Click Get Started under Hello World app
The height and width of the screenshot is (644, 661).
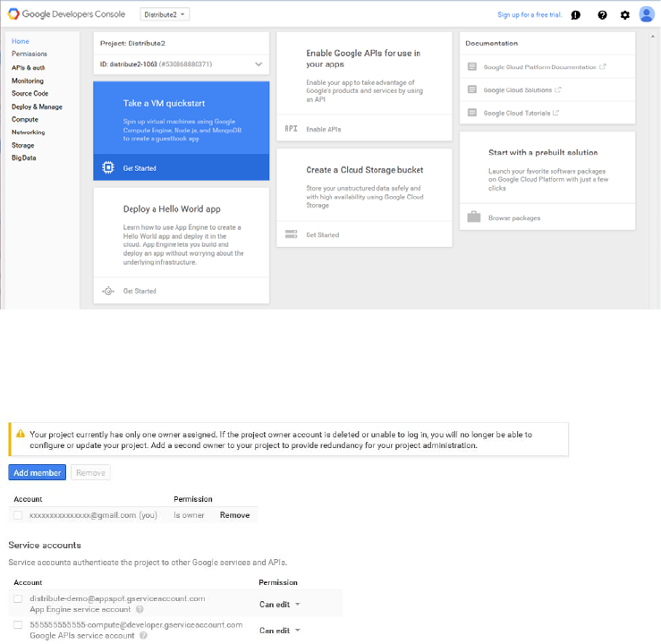(140, 291)
